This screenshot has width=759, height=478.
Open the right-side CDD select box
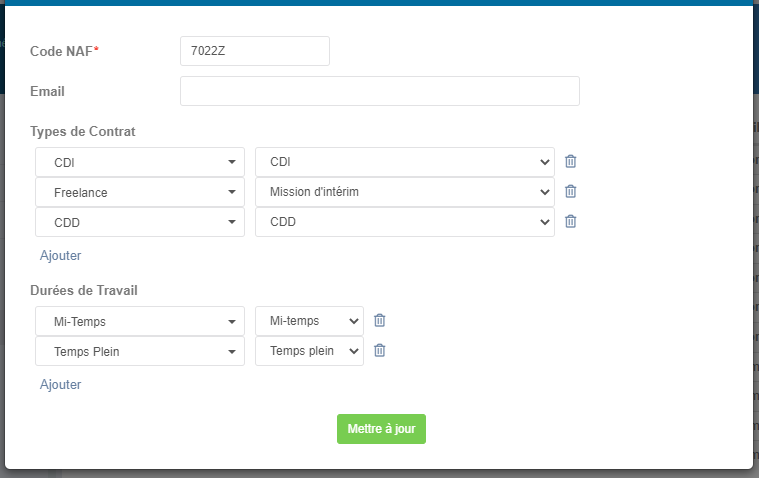[405, 222]
